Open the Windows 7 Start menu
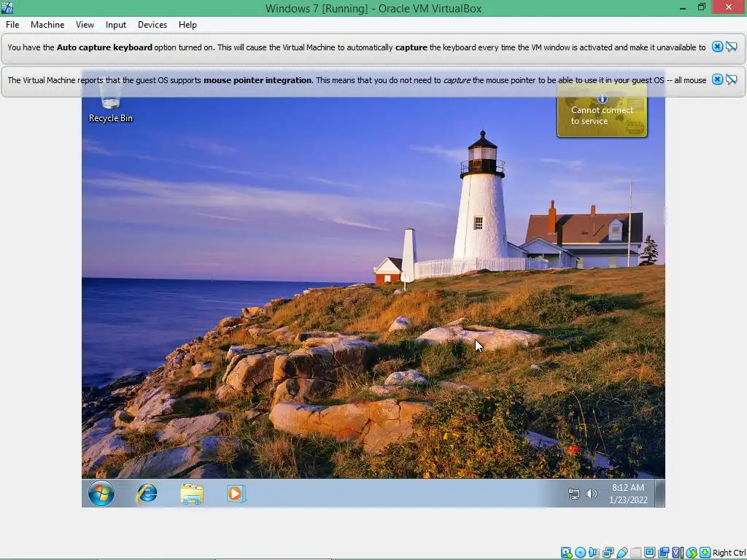This screenshot has height=560, width=747. pos(101,493)
